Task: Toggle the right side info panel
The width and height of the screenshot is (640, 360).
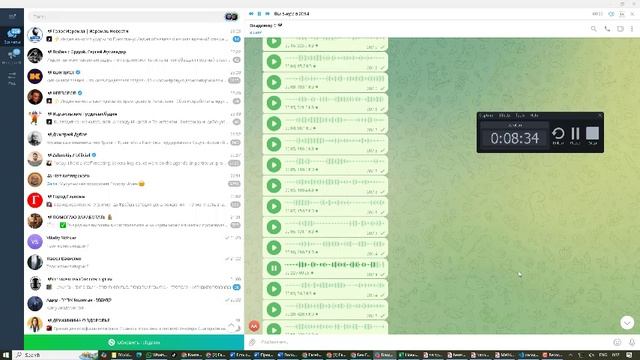Action: pos(620,29)
